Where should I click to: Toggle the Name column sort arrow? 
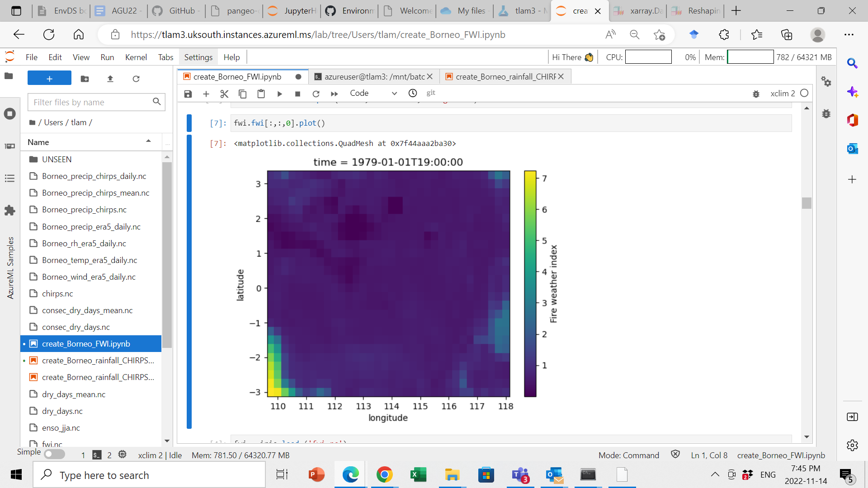click(148, 141)
